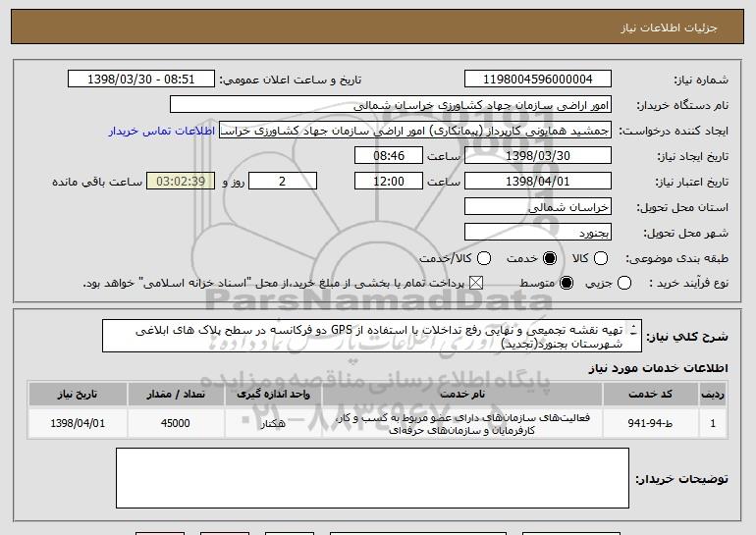Select the کالا/خدمت radio button
Viewport: 756px width, 535px height.
(484, 258)
